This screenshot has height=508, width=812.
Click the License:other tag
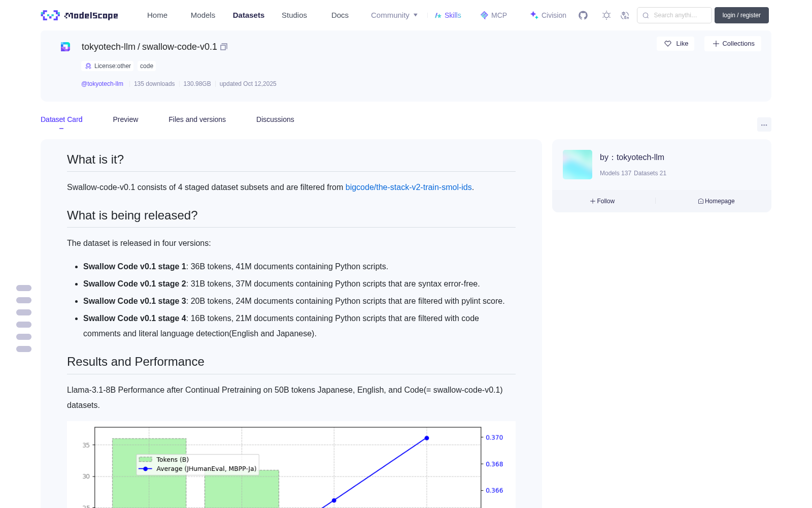click(x=108, y=66)
